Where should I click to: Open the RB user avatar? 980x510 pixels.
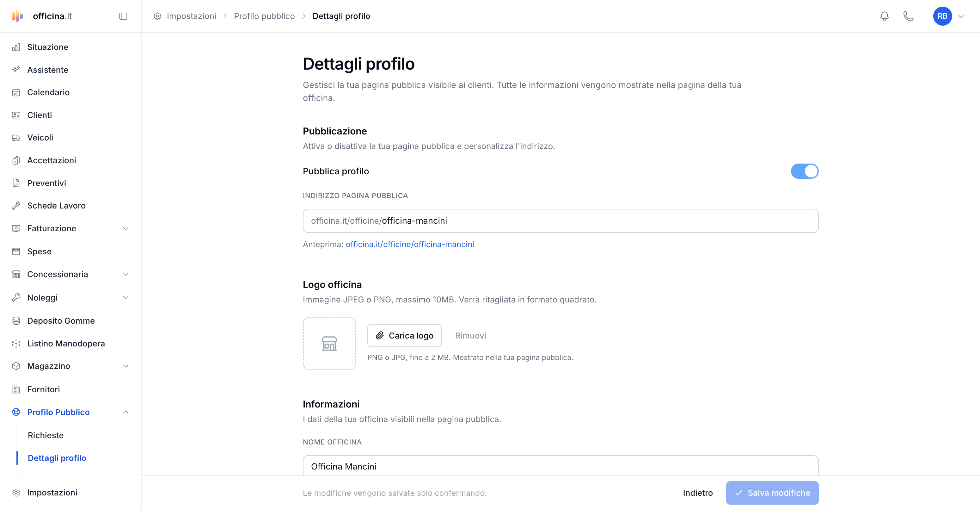point(942,16)
